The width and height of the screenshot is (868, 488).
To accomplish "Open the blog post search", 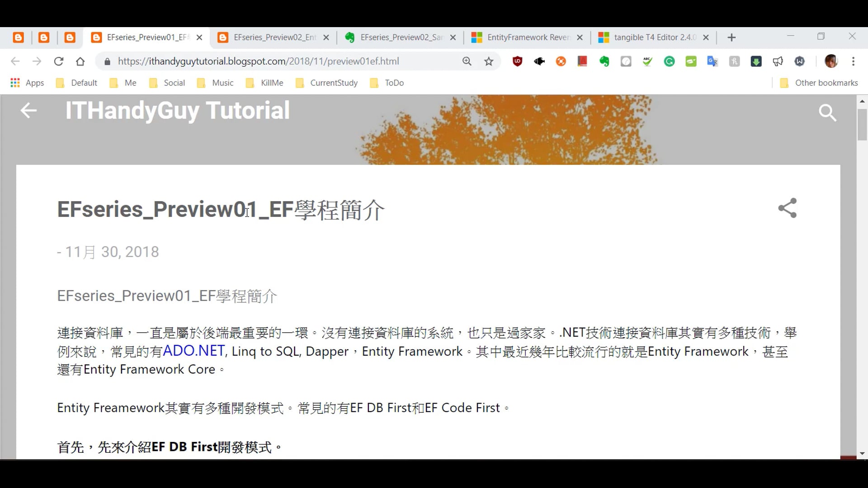I will 828,113.
